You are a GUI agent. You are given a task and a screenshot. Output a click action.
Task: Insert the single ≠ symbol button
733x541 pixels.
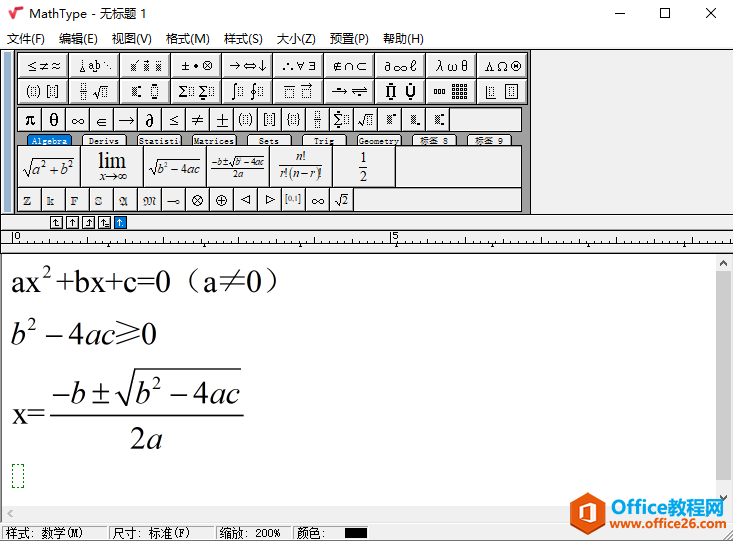tap(197, 120)
